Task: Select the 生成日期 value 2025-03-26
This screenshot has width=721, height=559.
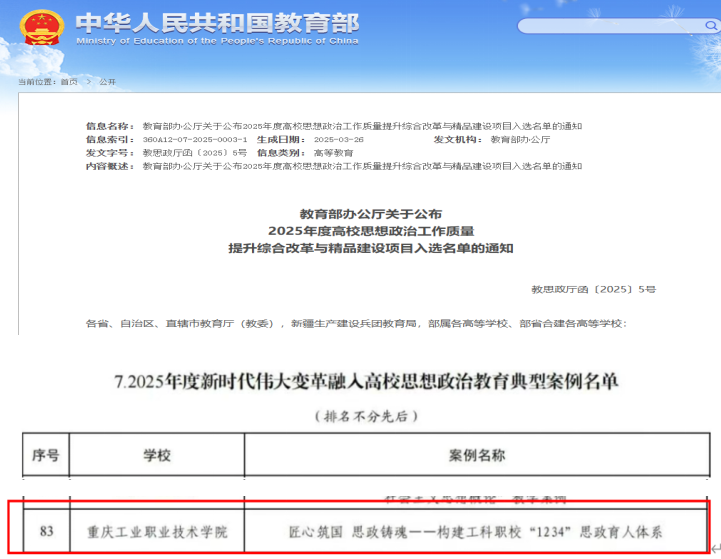Action: point(338,139)
